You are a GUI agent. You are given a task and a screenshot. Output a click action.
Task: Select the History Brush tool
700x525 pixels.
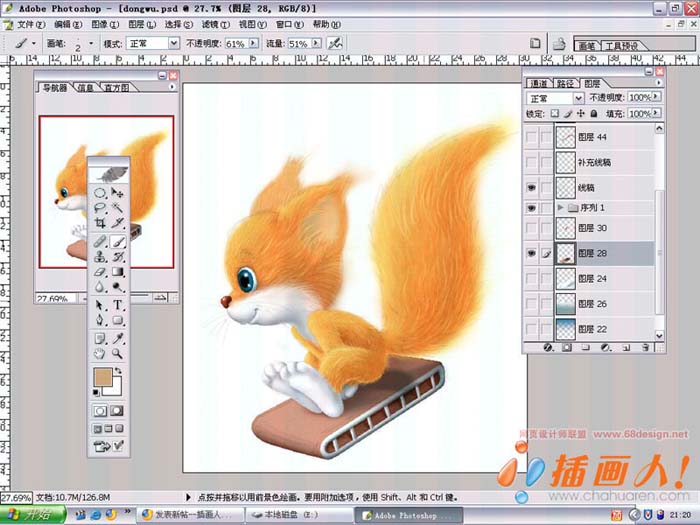pyautogui.click(x=117, y=257)
